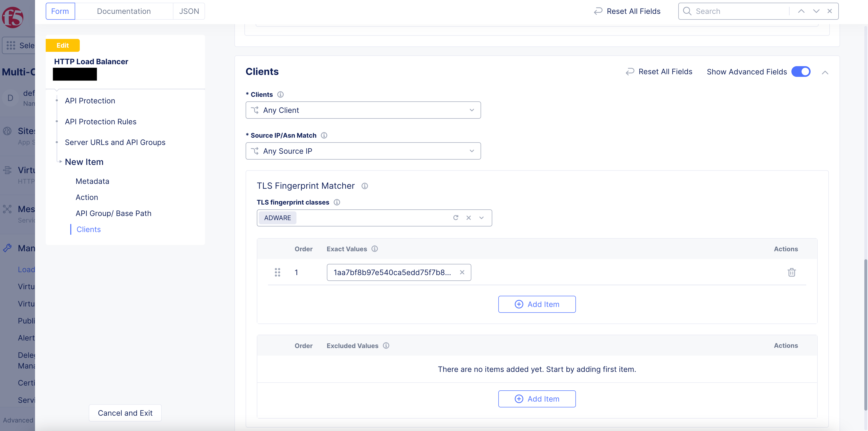Click the refresh icon in TLS fingerprint classes
The height and width of the screenshot is (431, 868).
(456, 218)
